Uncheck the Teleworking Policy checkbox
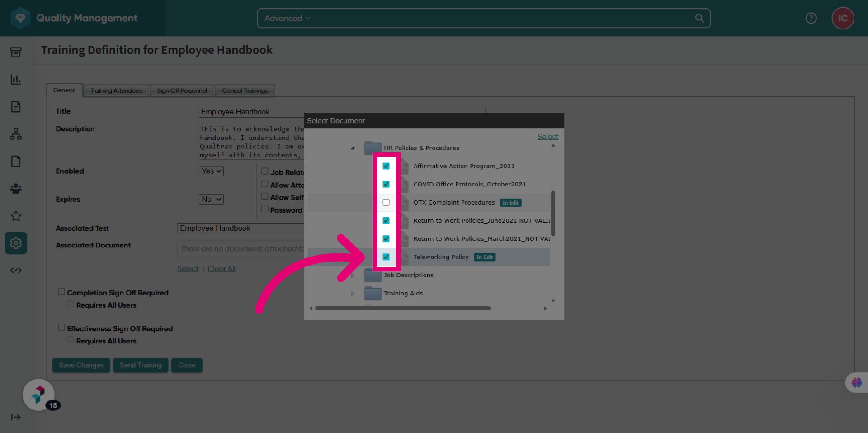Image resolution: width=868 pixels, height=433 pixels. [x=386, y=257]
